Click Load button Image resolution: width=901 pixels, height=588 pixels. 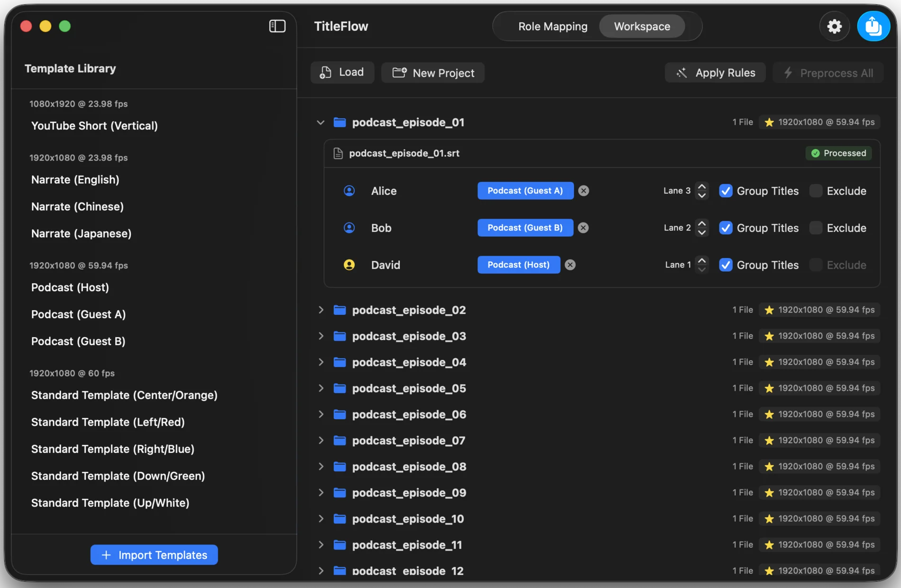pos(342,73)
